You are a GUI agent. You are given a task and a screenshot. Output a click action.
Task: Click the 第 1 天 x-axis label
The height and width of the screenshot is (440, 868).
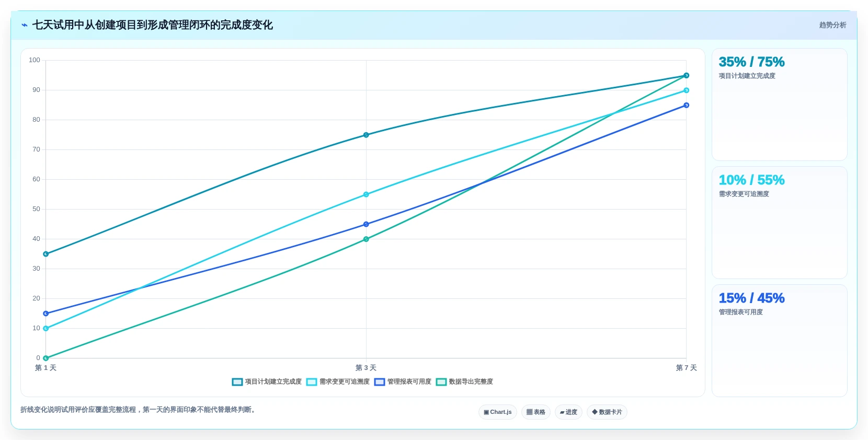45,368
